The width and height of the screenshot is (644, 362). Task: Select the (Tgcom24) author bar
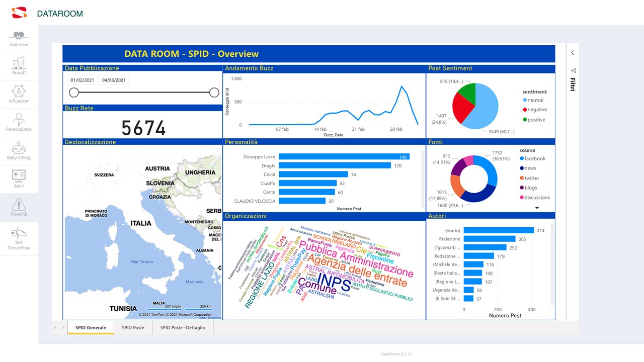click(485, 247)
